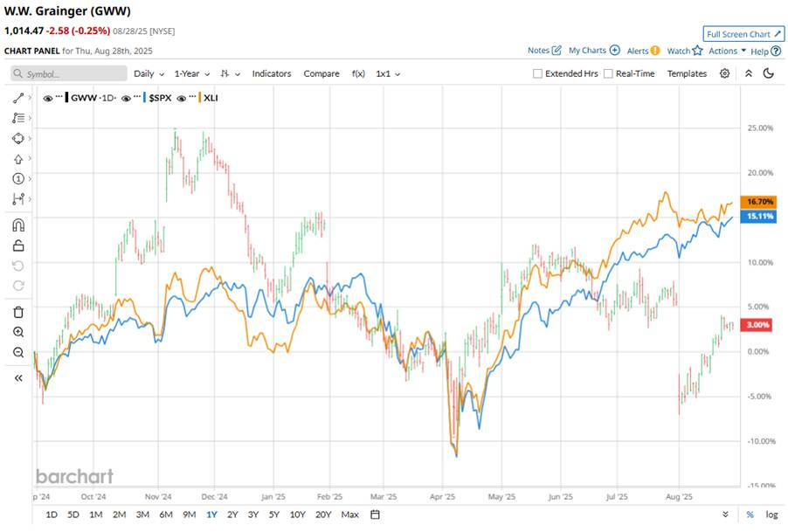This screenshot has height=532, width=788.
Task: Open the f(x) expressions tool
Action: pos(358,74)
